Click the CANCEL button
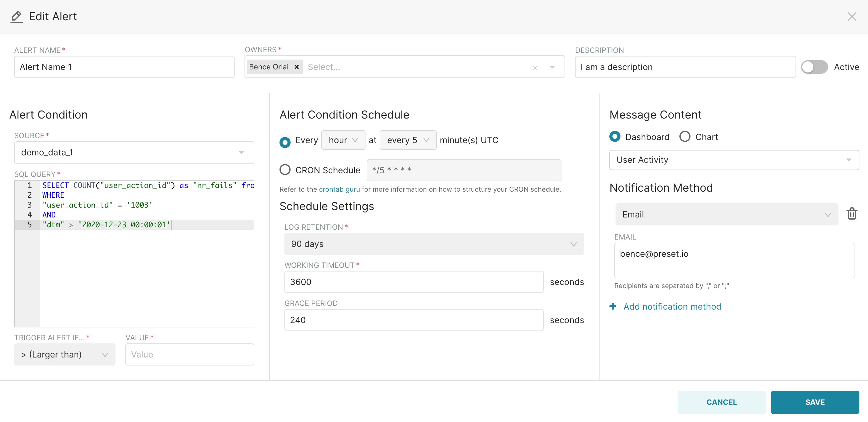 [x=721, y=402]
